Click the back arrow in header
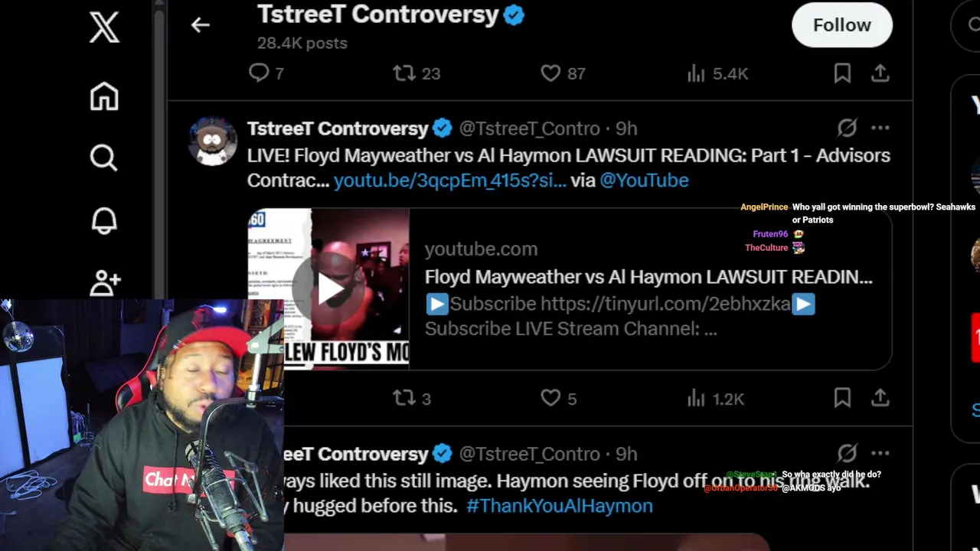The image size is (980, 551). [201, 25]
